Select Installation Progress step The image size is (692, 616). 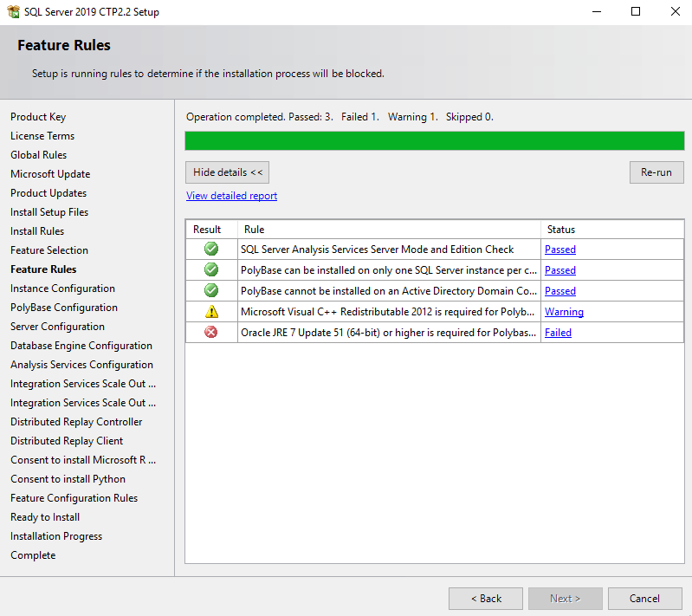[56, 536]
